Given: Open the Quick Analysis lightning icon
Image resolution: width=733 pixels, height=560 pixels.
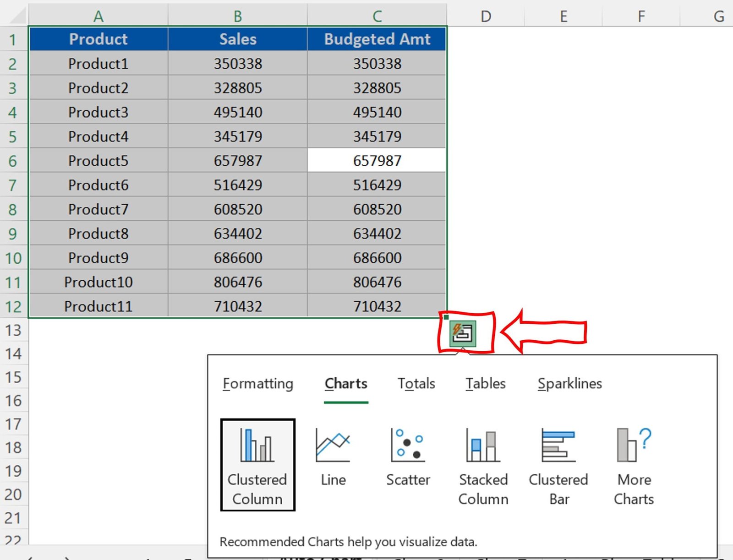Looking at the screenshot, I should coord(463,333).
